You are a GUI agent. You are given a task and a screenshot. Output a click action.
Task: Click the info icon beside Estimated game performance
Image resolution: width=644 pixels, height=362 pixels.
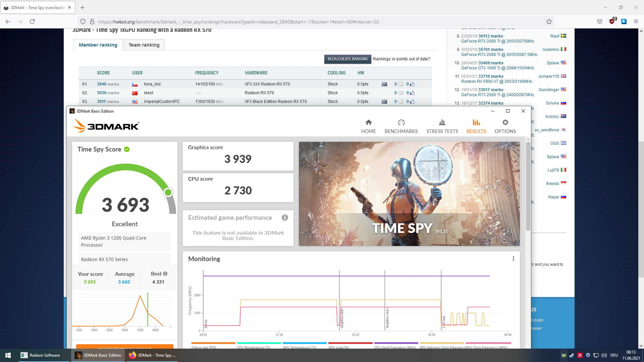[285, 218]
